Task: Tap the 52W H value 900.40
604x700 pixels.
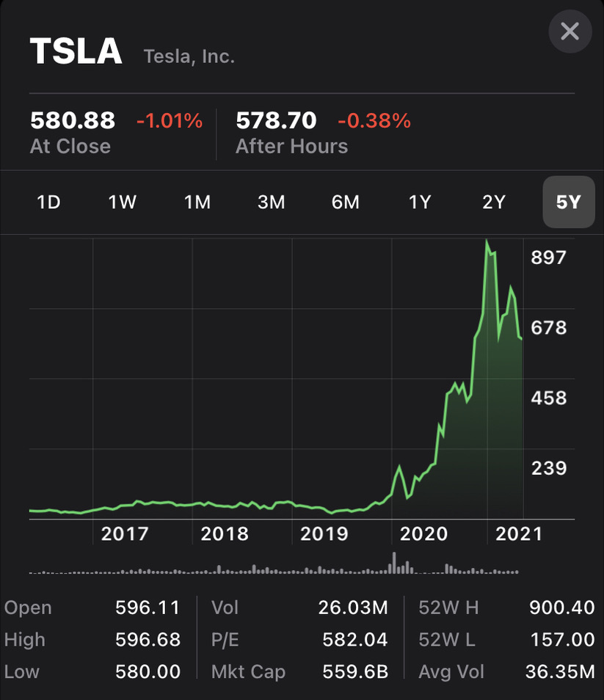Action: pos(561,608)
